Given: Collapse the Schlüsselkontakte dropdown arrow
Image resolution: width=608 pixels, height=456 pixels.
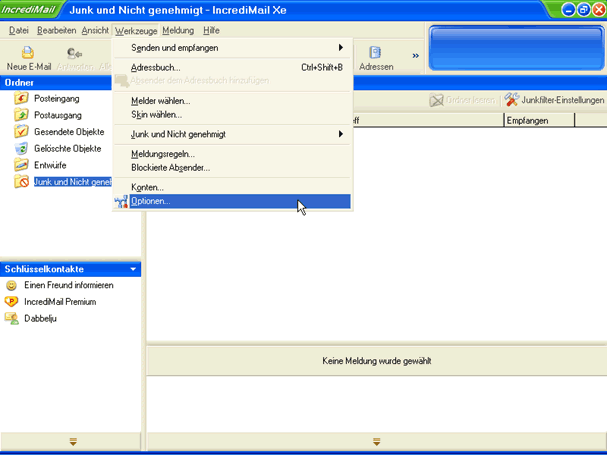Looking at the screenshot, I should click(133, 269).
